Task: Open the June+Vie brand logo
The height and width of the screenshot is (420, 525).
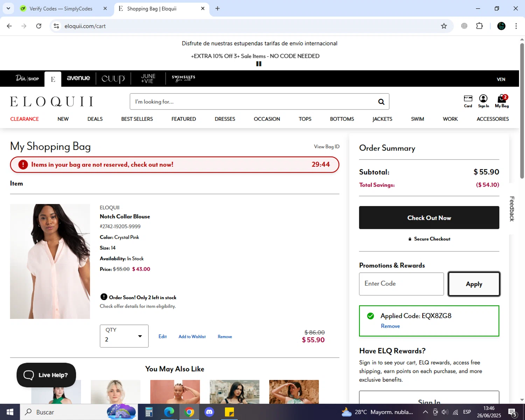Action: (x=148, y=78)
